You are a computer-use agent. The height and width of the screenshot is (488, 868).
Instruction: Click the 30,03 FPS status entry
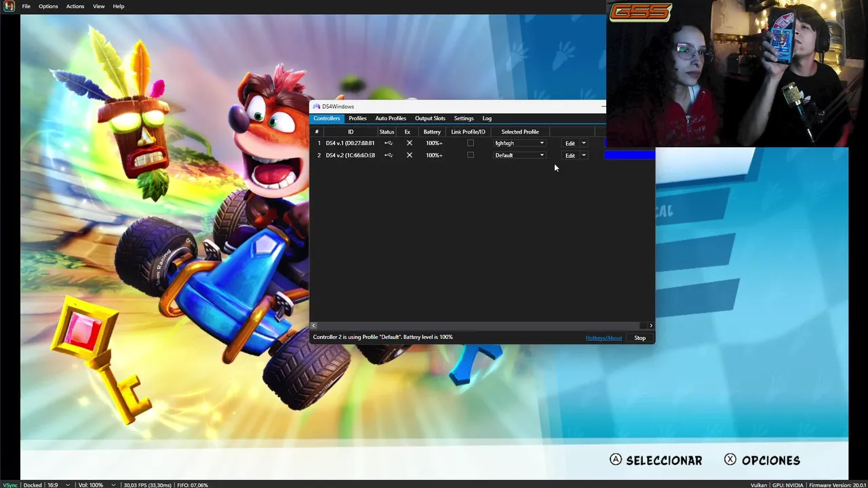(x=147, y=485)
